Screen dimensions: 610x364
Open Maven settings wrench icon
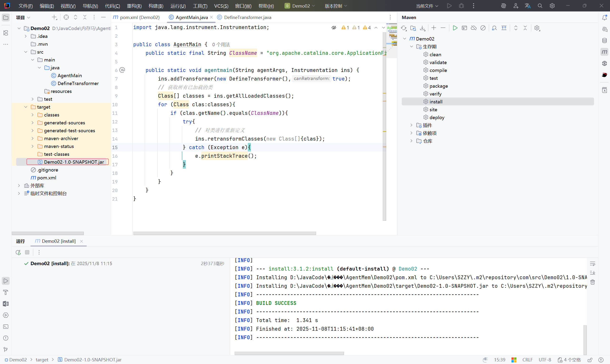[x=537, y=28]
